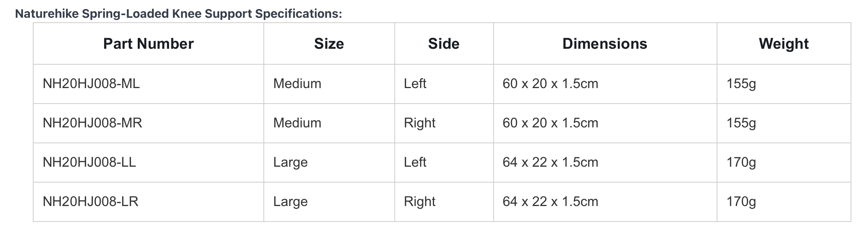
Task: Click the Side column header
Action: (444, 44)
